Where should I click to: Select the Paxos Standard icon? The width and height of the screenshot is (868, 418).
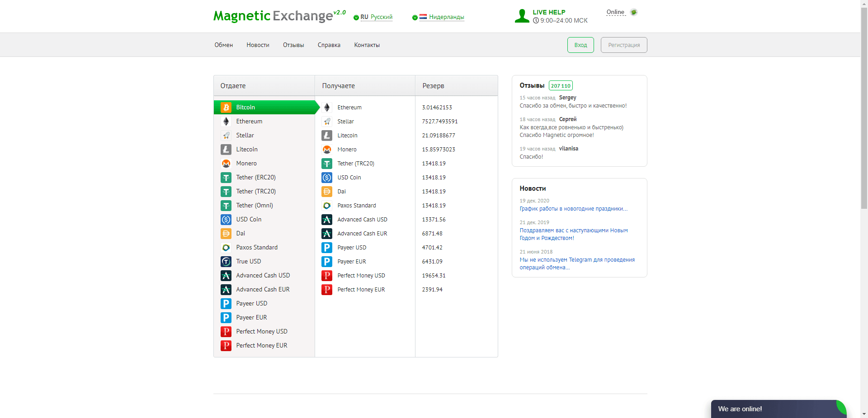pyautogui.click(x=226, y=248)
